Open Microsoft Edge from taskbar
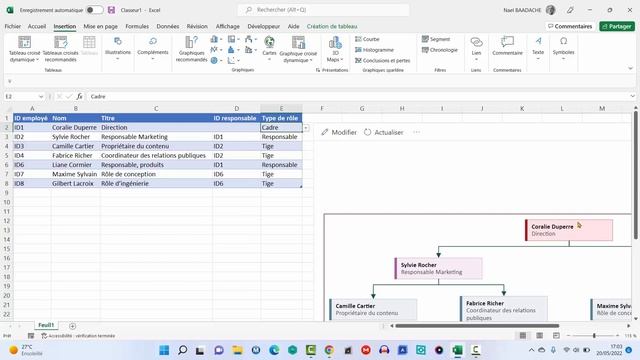This screenshot has height=360, width=640. pyautogui.click(x=274, y=350)
